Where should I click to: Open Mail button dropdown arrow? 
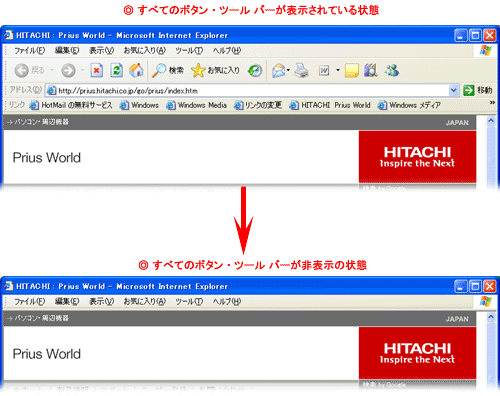288,70
